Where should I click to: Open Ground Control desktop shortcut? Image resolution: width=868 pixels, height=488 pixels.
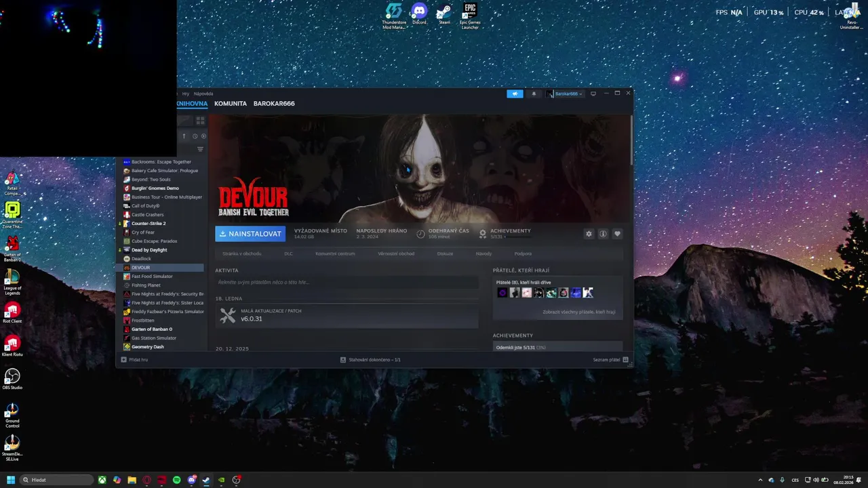(x=12, y=415)
